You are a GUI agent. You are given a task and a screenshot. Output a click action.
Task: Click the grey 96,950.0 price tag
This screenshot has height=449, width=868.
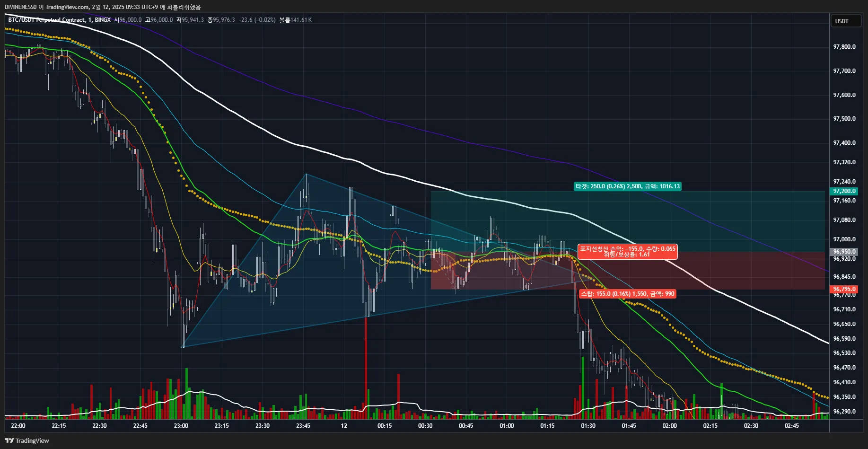(844, 252)
